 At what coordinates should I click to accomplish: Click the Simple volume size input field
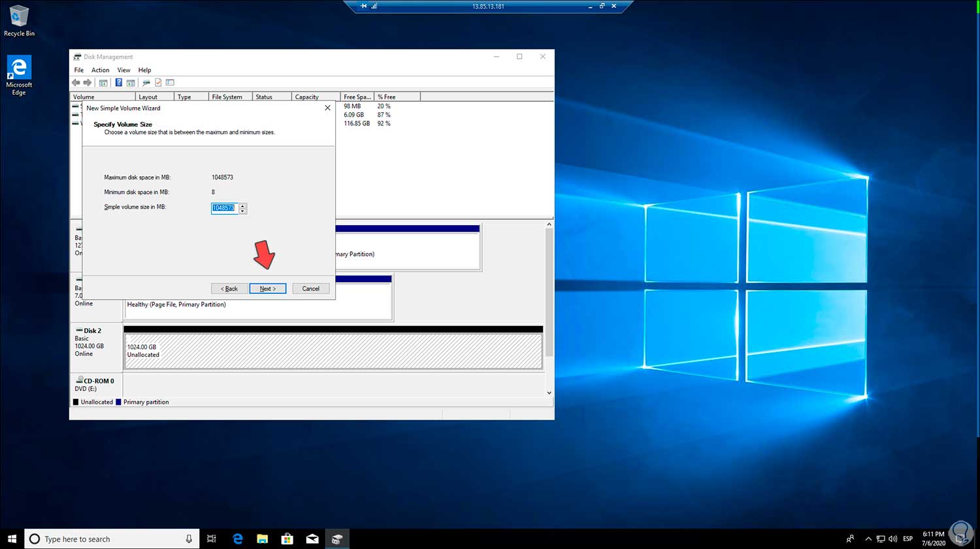tap(224, 208)
